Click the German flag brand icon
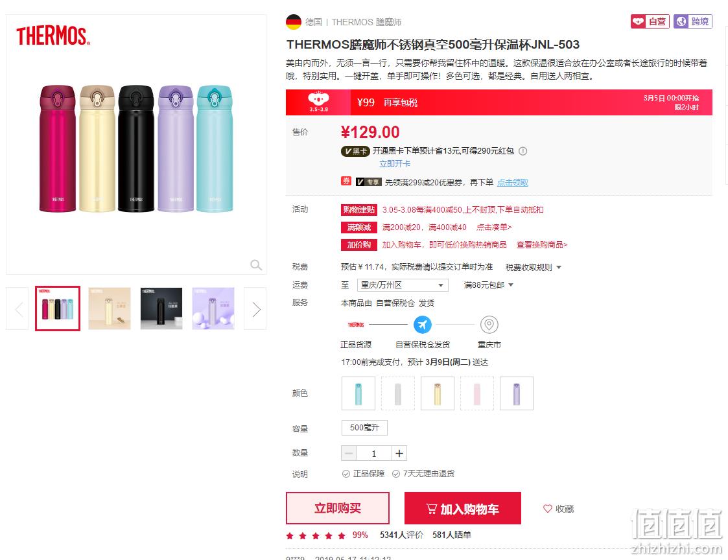 click(x=294, y=22)
